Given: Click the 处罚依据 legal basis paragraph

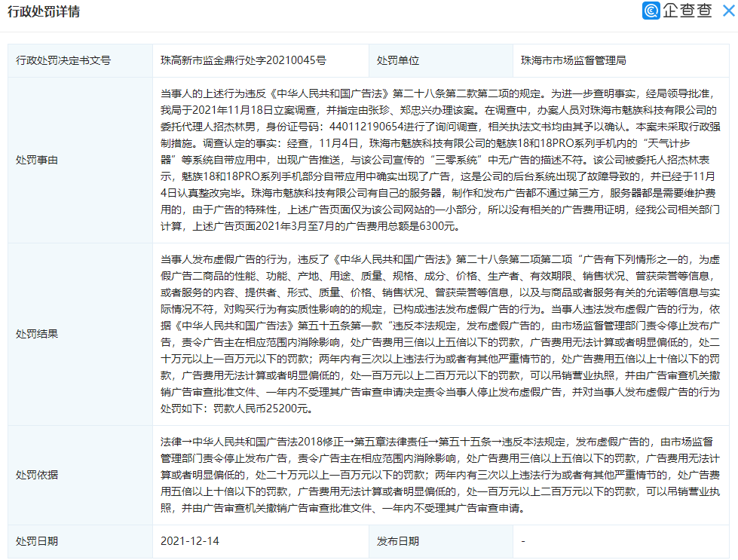Looking at the screenshot, I should [440, 476].
